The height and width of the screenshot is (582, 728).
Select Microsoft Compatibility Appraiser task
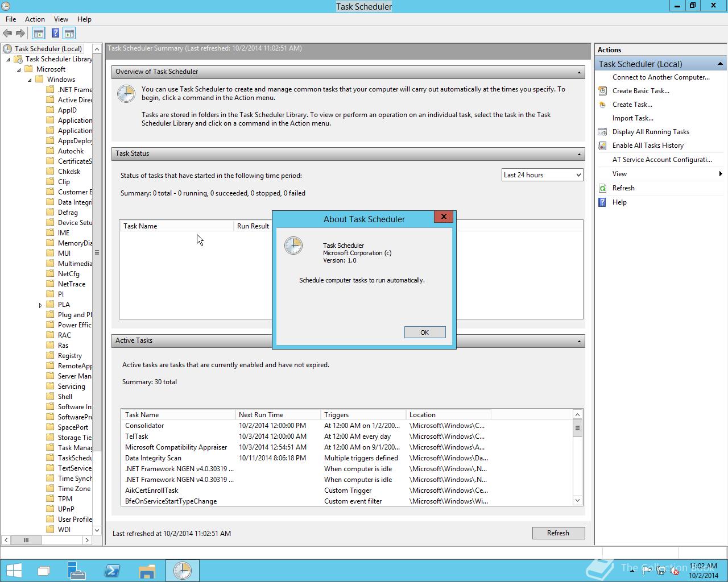coord(347,447)
